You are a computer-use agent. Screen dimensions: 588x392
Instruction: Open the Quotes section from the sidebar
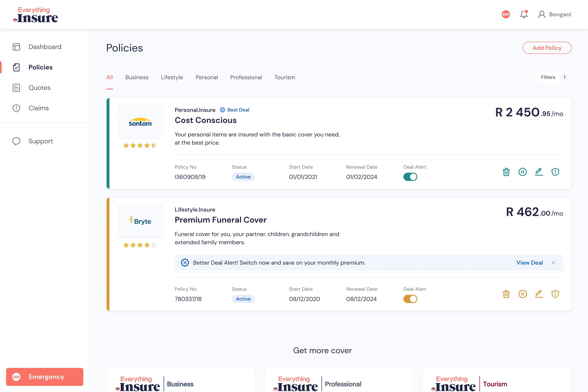(x=16, y=88)
